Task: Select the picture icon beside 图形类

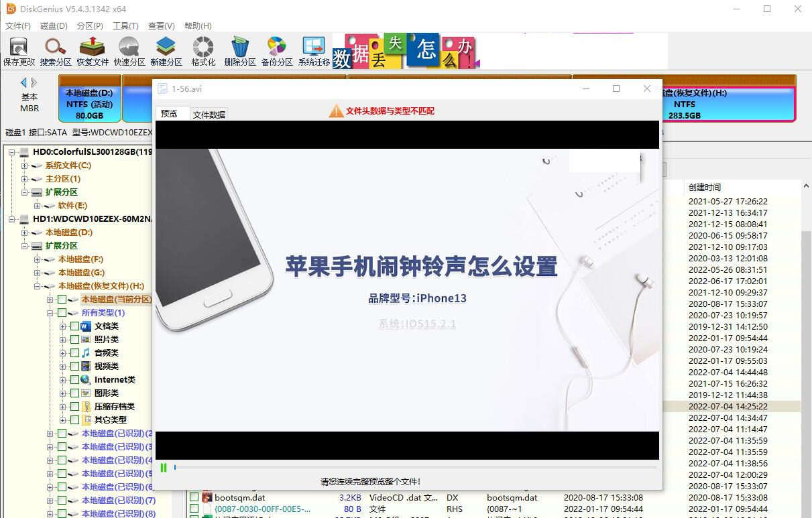Action: click(x=86, y=393)
